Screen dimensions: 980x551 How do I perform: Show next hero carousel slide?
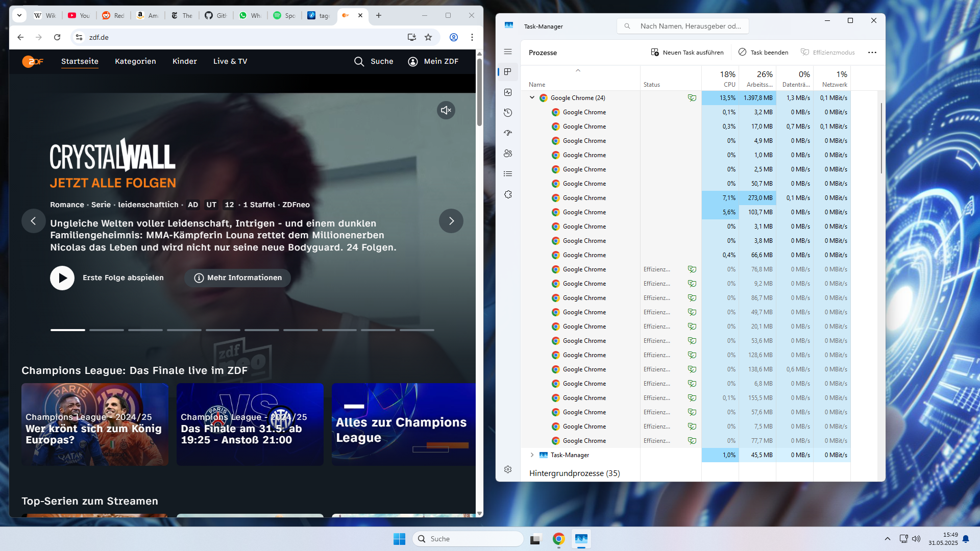[451, 221]
